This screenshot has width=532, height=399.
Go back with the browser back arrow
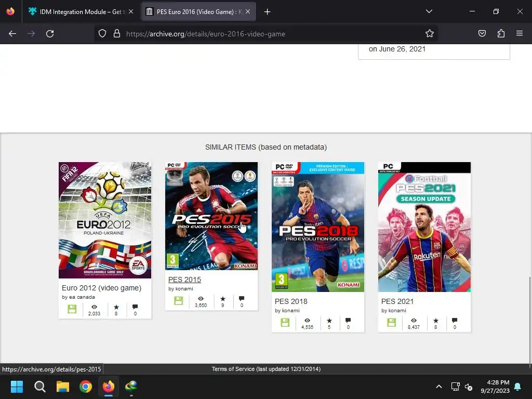pyautogui.click(x=12, y=34)
